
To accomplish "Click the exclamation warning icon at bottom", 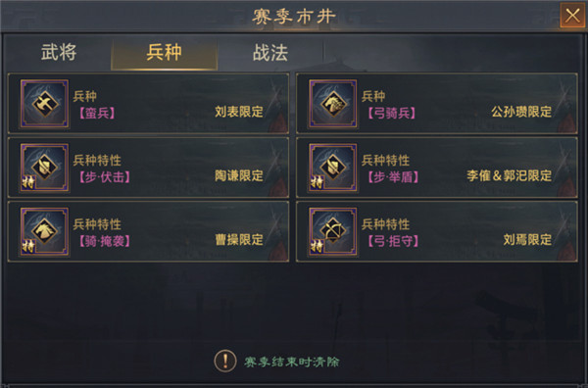I will coord(225,361).
